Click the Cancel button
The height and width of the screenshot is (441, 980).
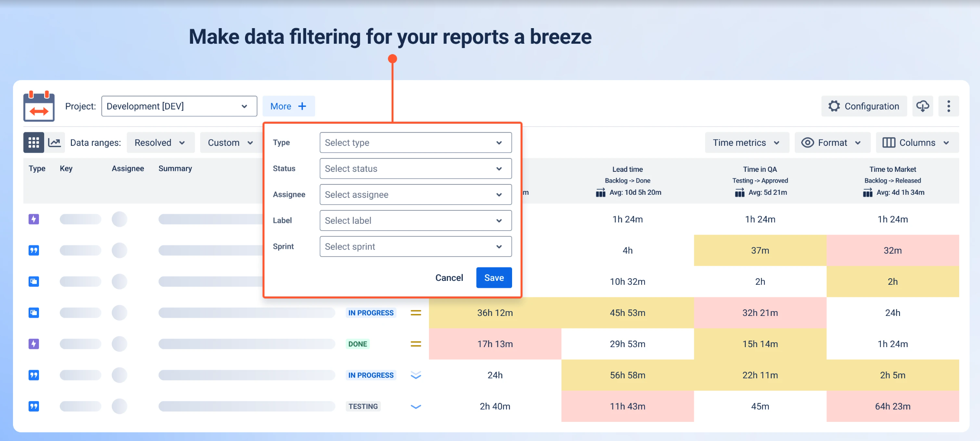click(x=449, y=277)
